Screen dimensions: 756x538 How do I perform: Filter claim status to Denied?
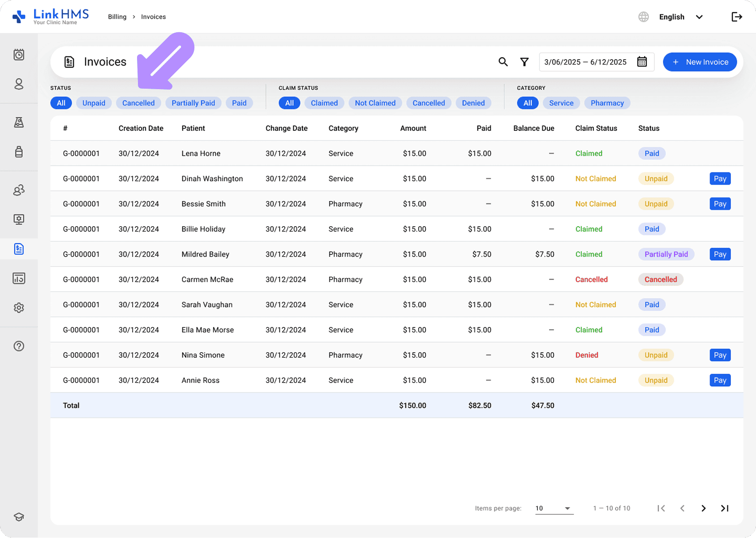(473, 103)
